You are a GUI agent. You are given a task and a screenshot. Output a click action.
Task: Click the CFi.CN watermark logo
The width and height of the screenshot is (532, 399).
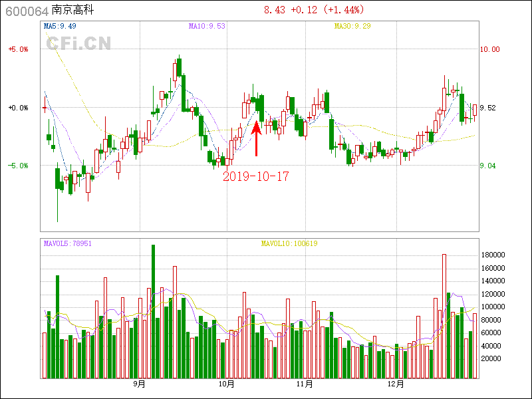[x=78, y=44]
